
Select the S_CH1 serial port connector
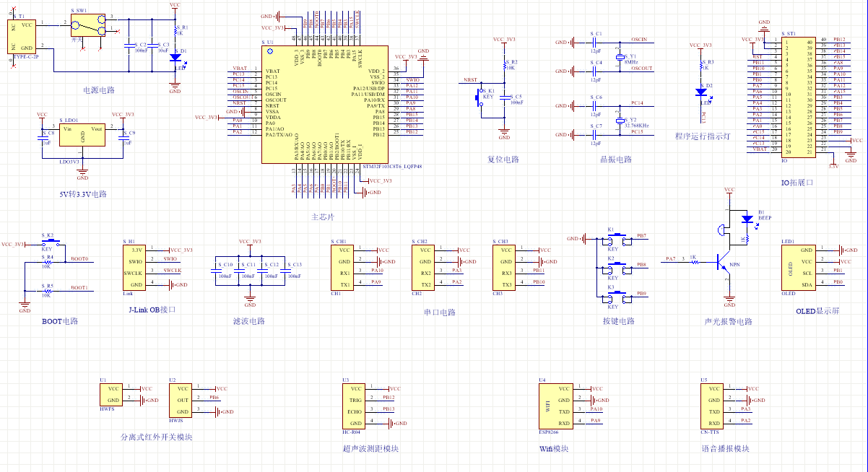pos(343,266)
